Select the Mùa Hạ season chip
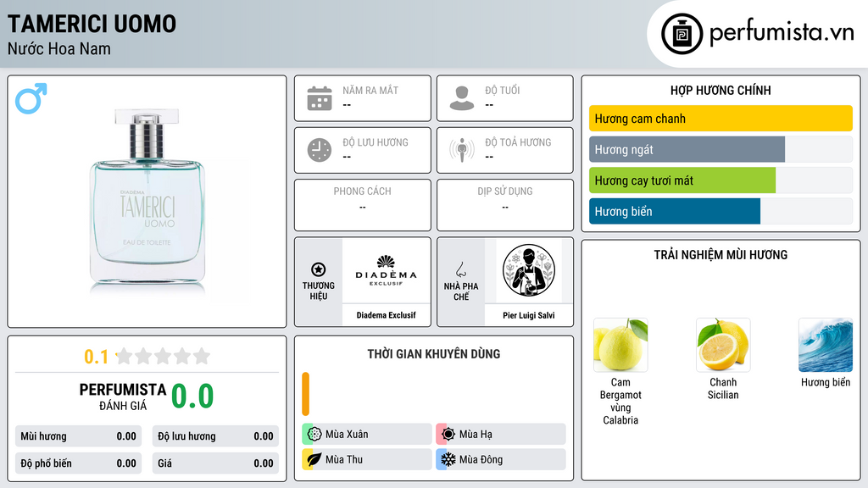This screenshot has height=488, width=868. pos(501,435)
